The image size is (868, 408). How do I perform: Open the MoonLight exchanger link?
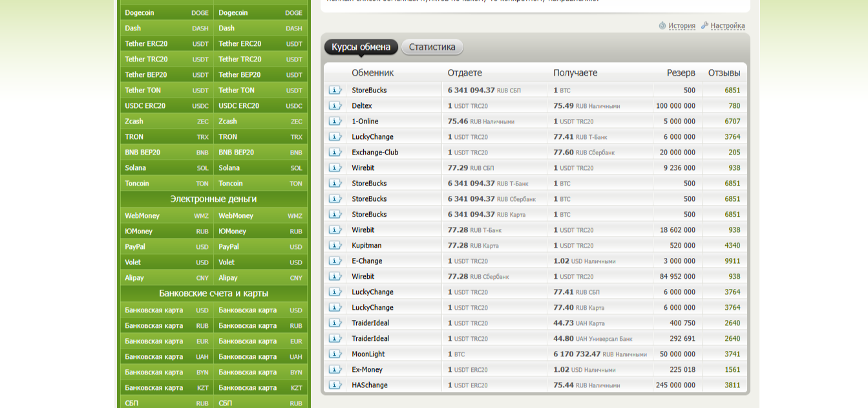coord(368,354)
